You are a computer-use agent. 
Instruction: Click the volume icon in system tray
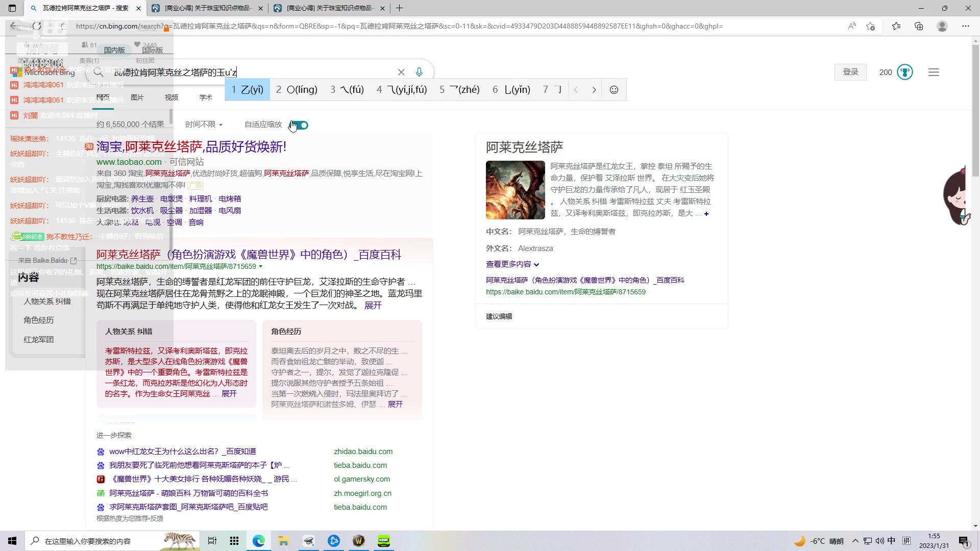coord(879,541)
